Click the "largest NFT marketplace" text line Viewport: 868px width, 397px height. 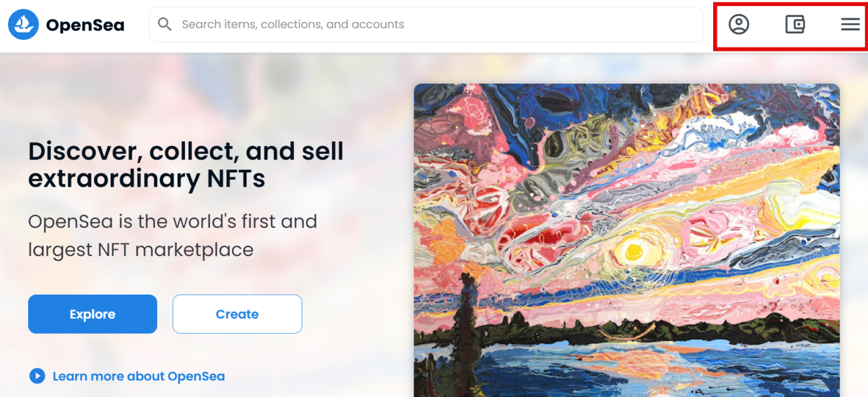coord(141,249)
